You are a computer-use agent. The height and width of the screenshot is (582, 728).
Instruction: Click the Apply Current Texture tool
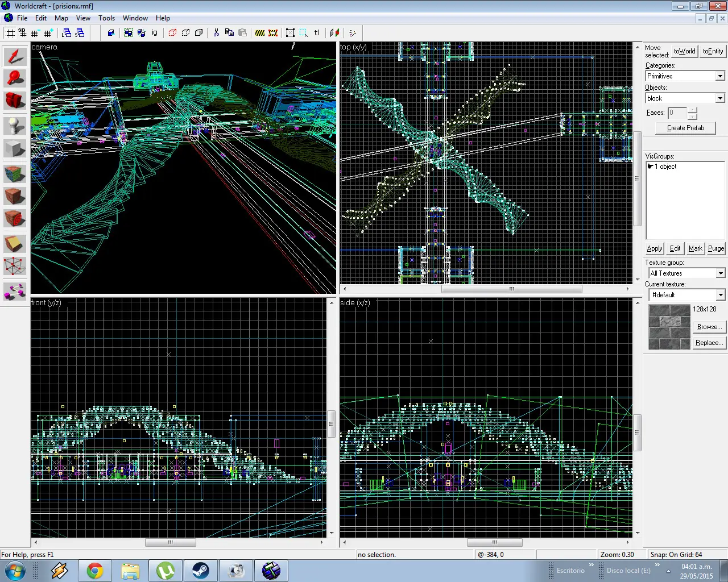point(15,196)
